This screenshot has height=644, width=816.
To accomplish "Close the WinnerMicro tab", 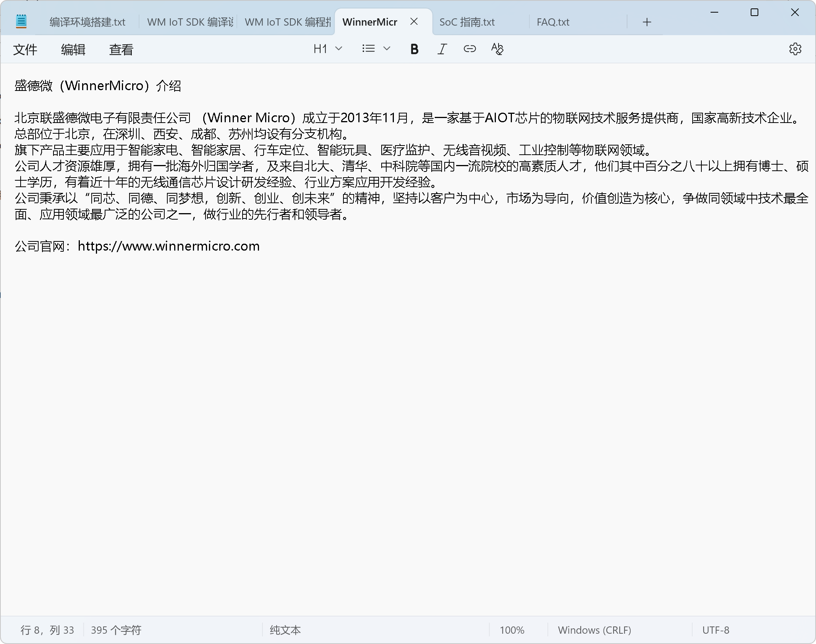I will [414, 22].
